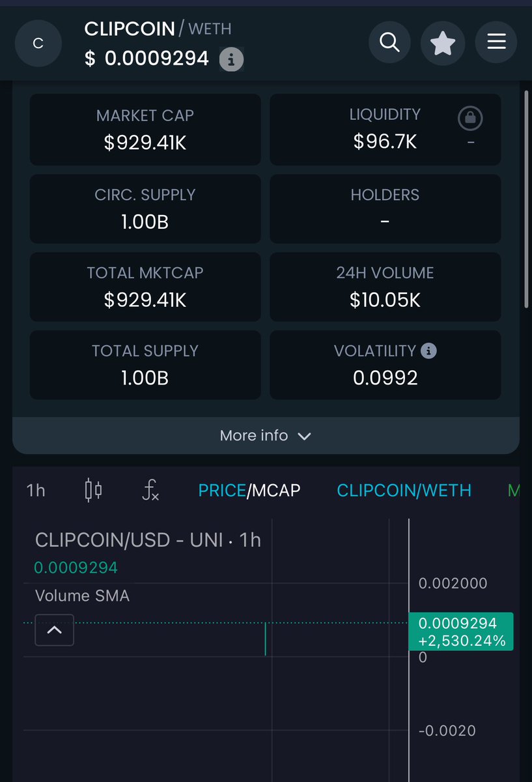Image resolution: width=532 pixels, height=782 pixels.
Task: Click the CLIPCOIN/USD - UNI chart title
Action: click(148, 540)
